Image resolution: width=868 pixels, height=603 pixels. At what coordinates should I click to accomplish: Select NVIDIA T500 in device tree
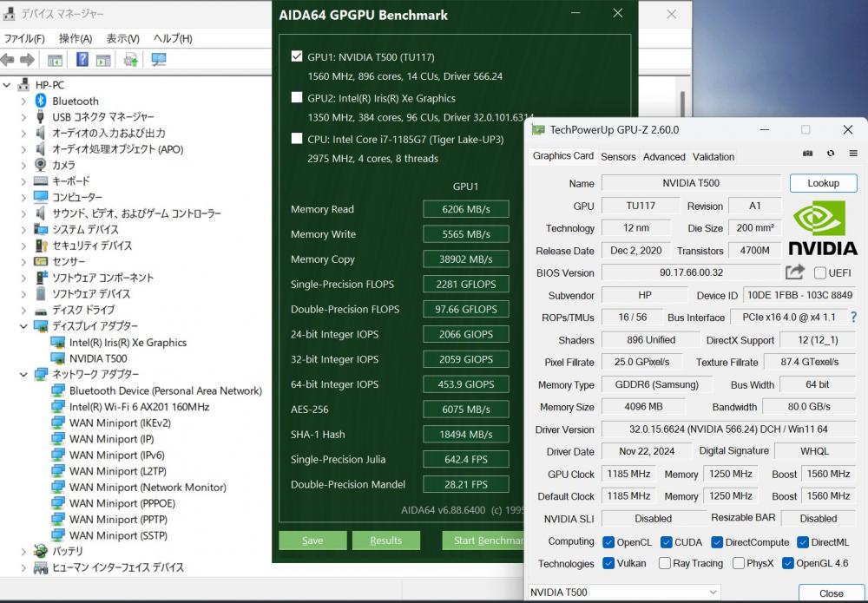98,358
